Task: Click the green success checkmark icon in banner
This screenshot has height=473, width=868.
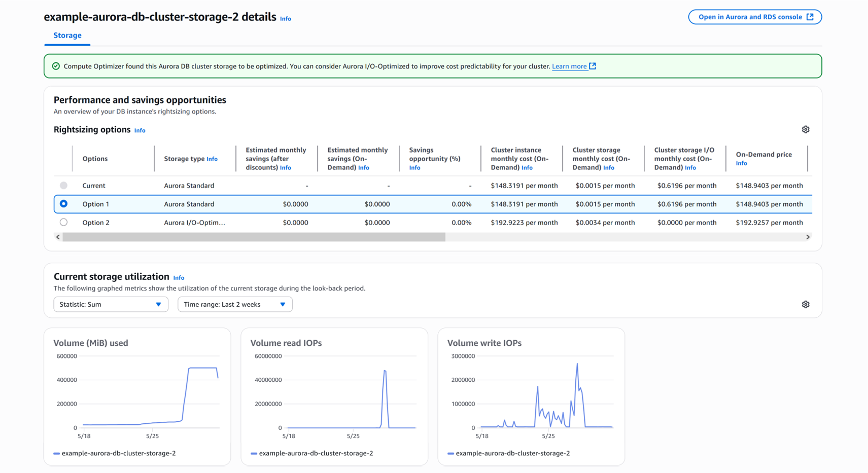Action: (56, 66)
